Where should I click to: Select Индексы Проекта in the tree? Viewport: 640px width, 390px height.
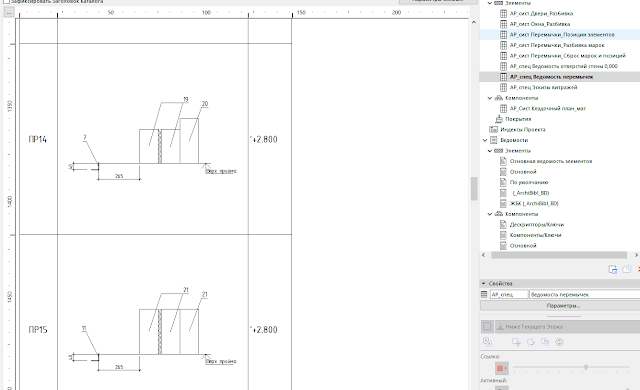click(522, 129)
